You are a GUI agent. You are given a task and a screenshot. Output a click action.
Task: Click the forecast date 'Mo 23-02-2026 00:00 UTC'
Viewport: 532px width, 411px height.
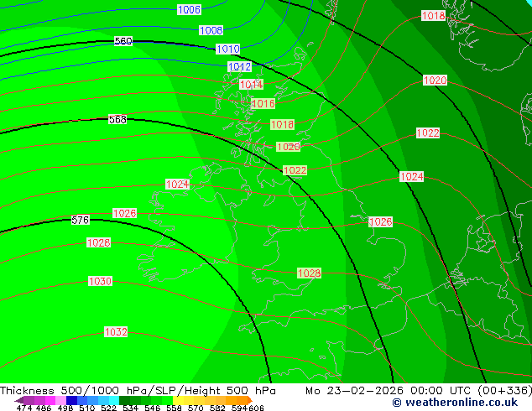tap(389, 391)
